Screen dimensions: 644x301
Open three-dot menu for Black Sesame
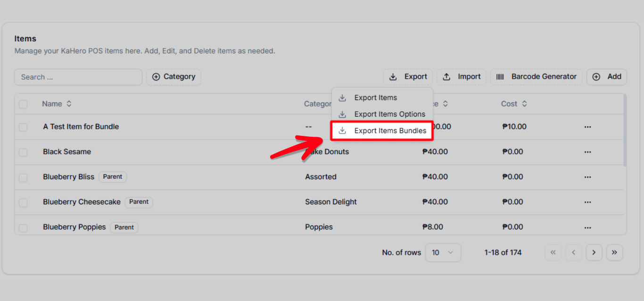(587, 152)
